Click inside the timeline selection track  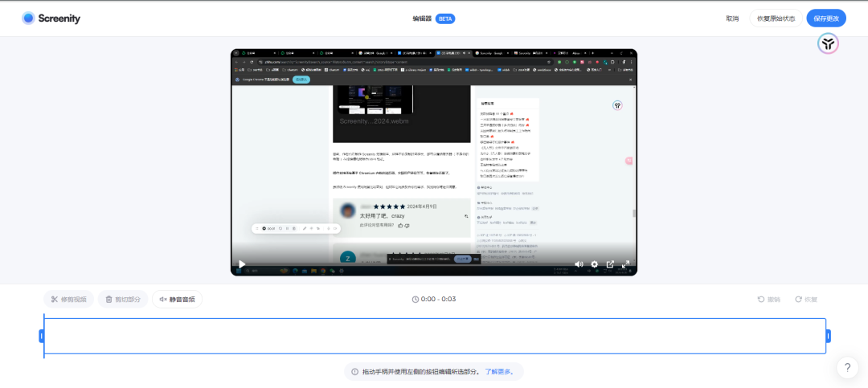point(435,336)
